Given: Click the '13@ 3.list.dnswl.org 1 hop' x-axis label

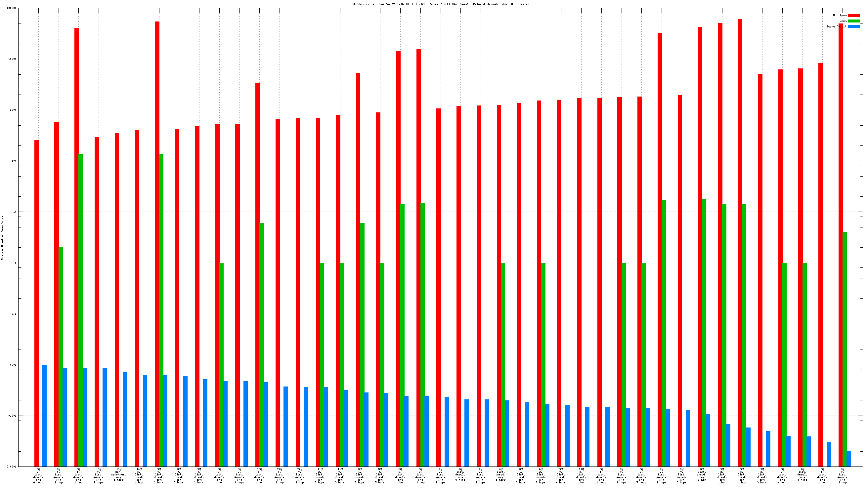Looking at the screenshot, I should (x=259, y=476).
